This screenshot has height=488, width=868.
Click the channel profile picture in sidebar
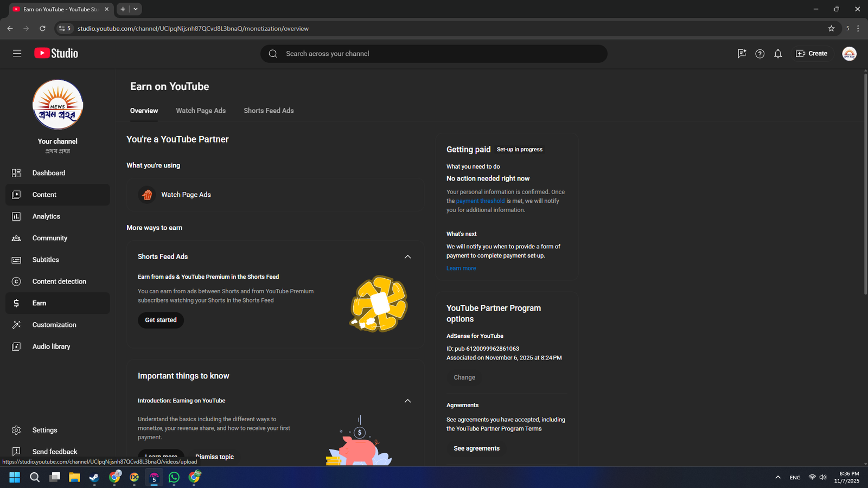[x=58, y=105]
